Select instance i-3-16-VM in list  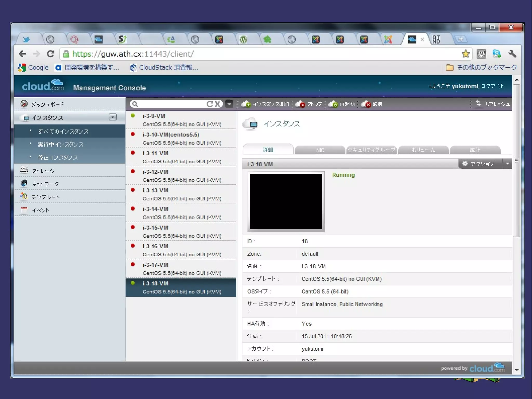tap(181, 250)
